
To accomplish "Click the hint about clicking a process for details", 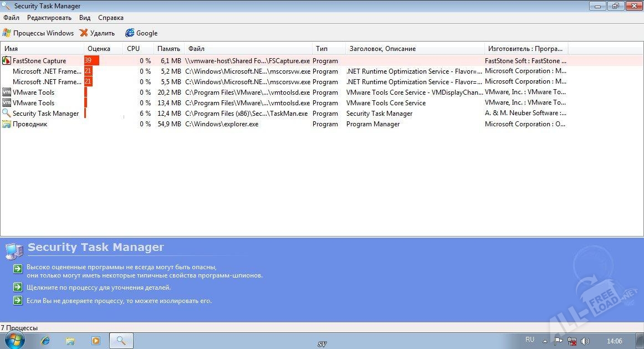I will point(99,288).
